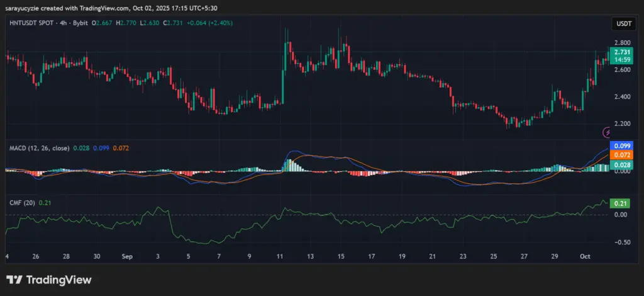Viewport: 644px width, 296px height.
Task: Click the 2.400 price axis label
Action: click(x=622, y=96)
